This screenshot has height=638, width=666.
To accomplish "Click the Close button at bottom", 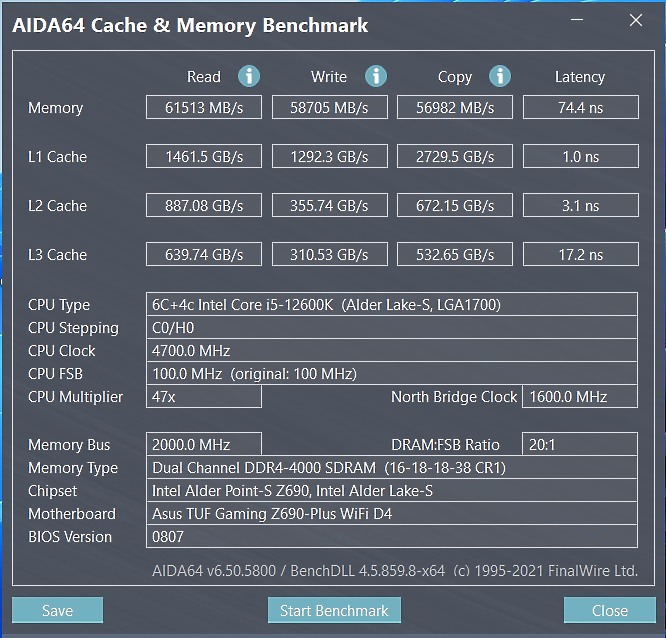I will (610, 610).
